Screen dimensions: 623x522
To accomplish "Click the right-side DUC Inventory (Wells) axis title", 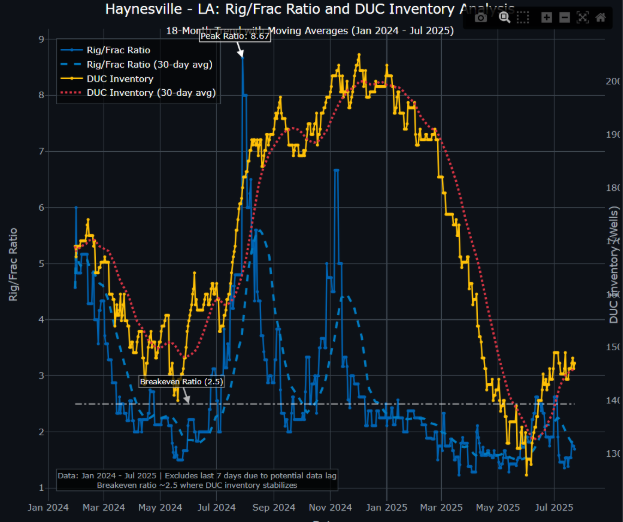I will pos(613,266).
